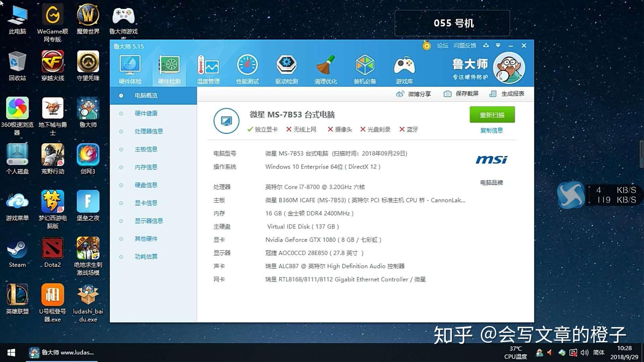Toggle 摄像头 (Webcam) status indicator

pyautogui.click(x=340, y=129)
